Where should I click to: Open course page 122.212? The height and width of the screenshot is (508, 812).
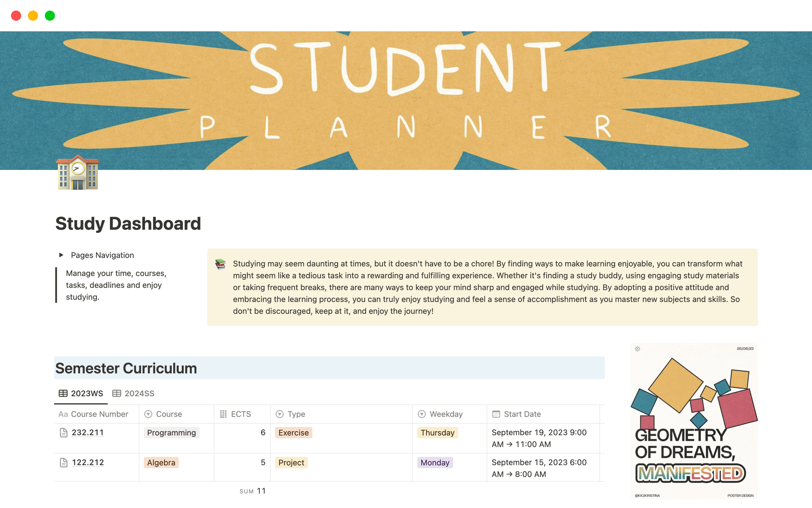(88, 463)
